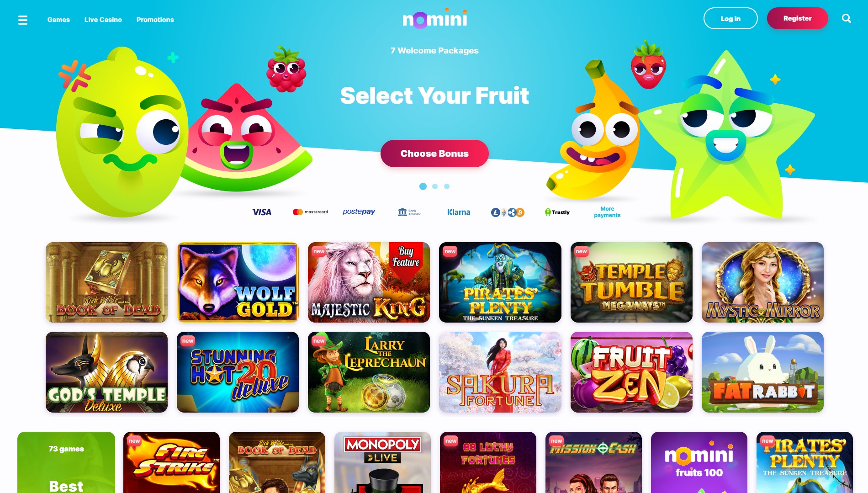Click the Trustly payment icon

coord(557,212)
